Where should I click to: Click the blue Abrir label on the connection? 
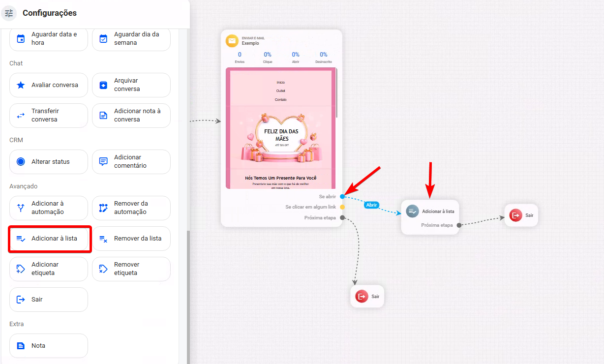point(372,205)
